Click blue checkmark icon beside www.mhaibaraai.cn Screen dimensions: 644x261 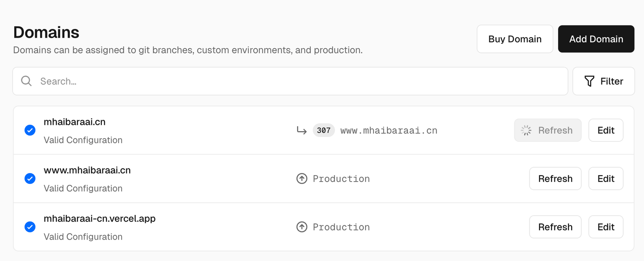30,179
